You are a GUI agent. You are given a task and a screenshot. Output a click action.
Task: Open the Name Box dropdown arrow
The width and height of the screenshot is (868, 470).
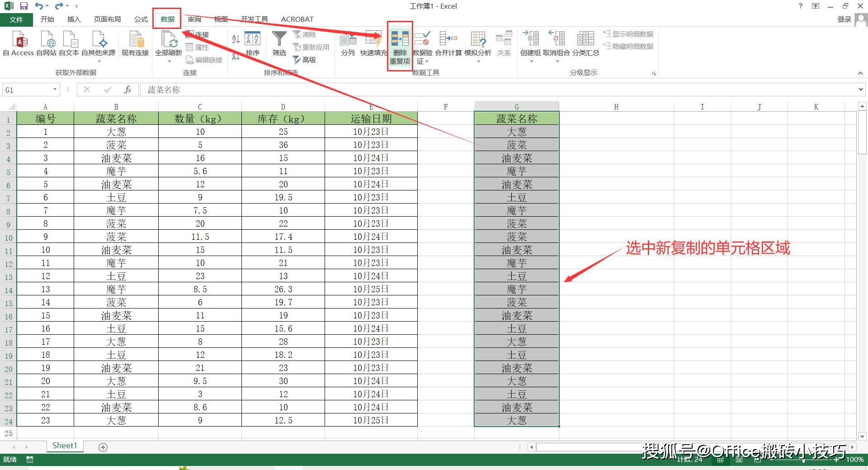coord(55,90)
